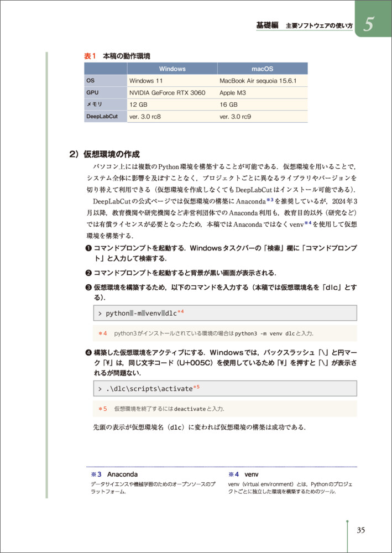
Task: Click the '表1 本稿の動作環境' table caption
Action: tap(117, 56)
